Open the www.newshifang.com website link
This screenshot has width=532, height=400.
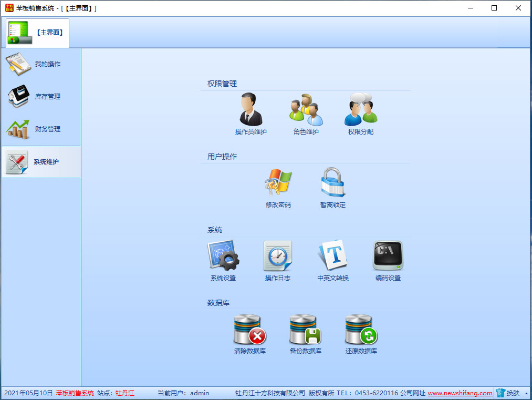(x=460, y=393)
